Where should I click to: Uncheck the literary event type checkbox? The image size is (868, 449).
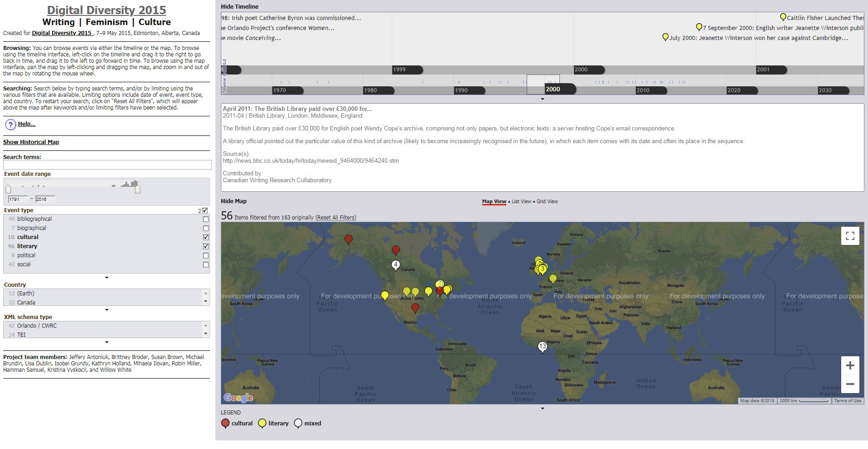pyautogui.click(x=206, y=246)
